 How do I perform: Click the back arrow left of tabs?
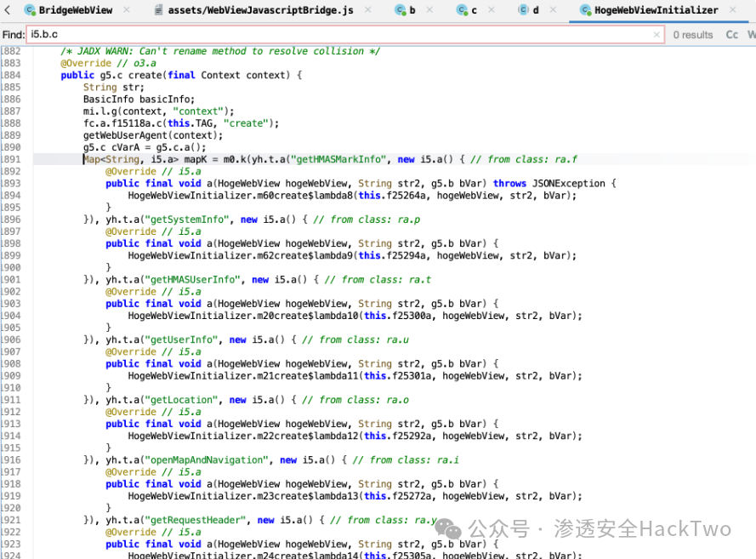coord(8,9)
